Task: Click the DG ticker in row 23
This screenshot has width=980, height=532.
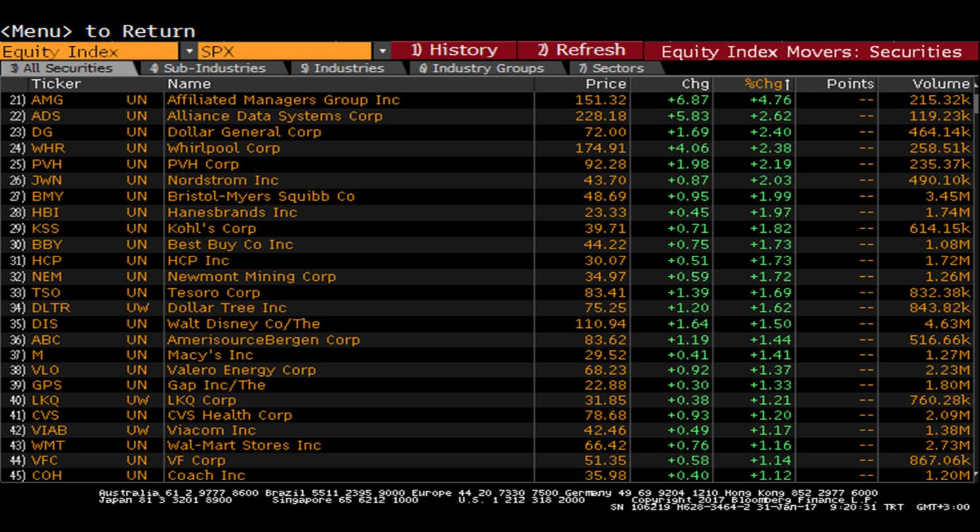Action: (x=42, y=132)
